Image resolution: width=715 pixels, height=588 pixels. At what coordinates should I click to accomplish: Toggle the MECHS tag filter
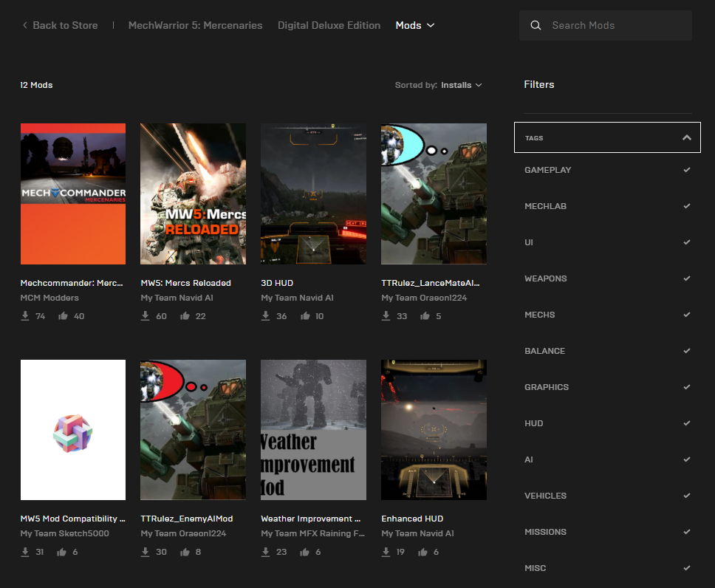click(607, 315)
